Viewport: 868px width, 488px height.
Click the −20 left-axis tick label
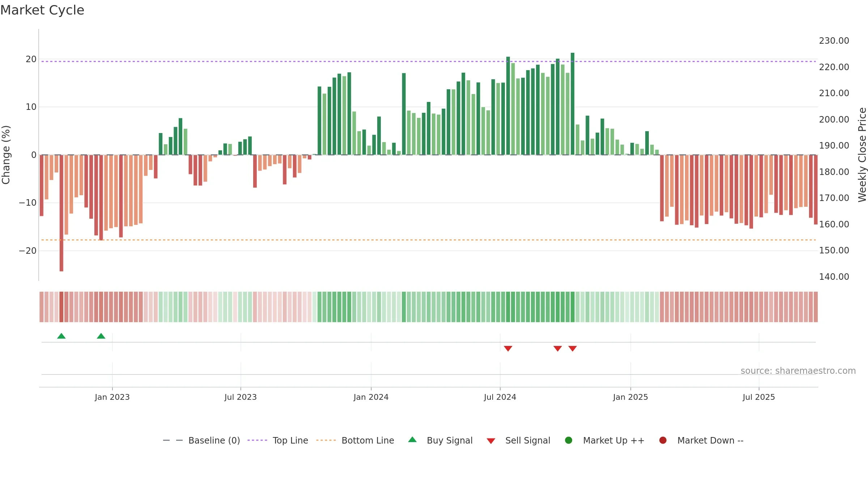tap(28, 251)
